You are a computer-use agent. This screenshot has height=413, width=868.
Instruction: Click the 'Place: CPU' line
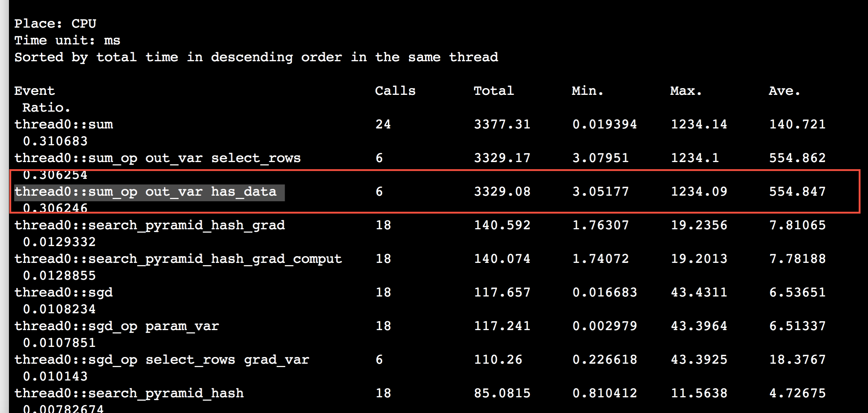(55, 24)
